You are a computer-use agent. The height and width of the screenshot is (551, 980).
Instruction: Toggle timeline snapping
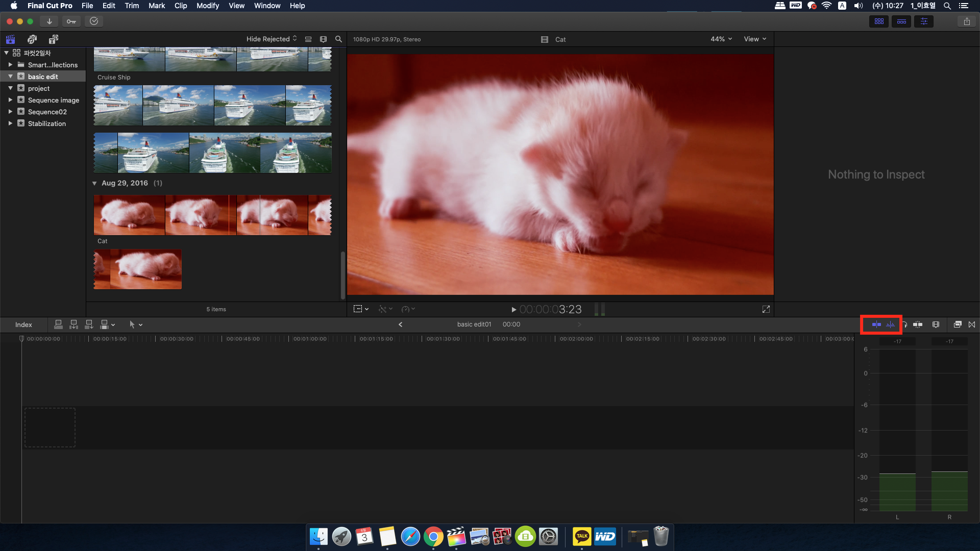click(x=918, y=324)
